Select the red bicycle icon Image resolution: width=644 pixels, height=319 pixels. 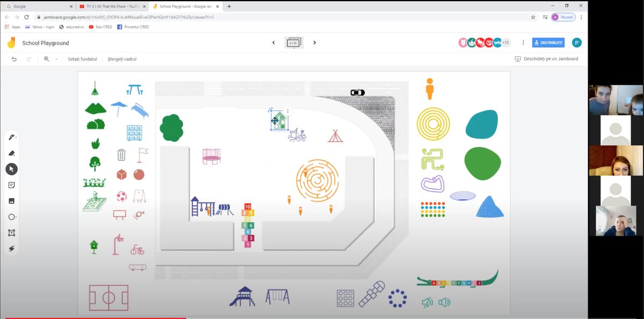tap(137, 250)
